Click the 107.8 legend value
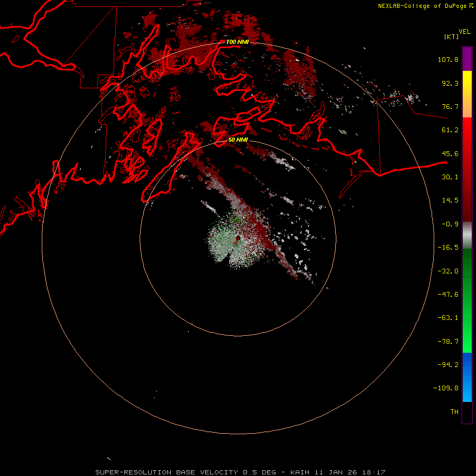 point(448,59)
